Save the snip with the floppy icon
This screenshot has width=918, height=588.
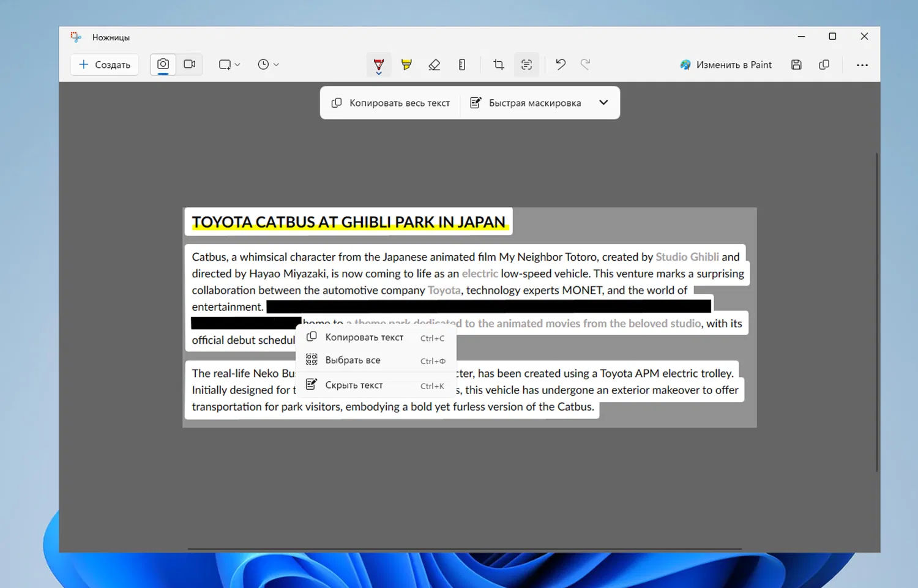tap(796, 65)
